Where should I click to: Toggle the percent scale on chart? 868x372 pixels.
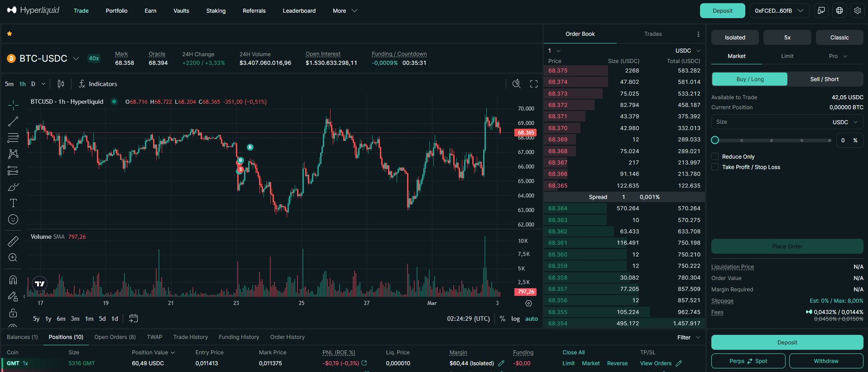(x=503, y=319)
